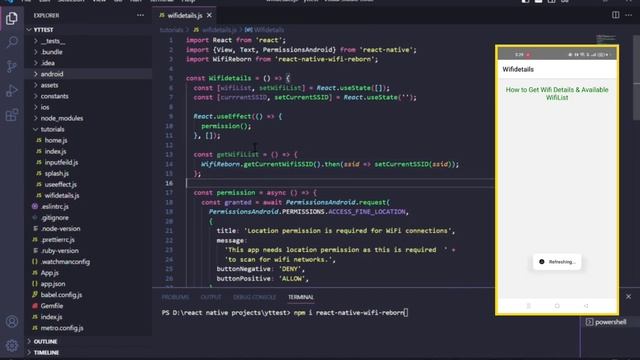Click the Wifidetails symbol breadcrumb

pos(264,30)
